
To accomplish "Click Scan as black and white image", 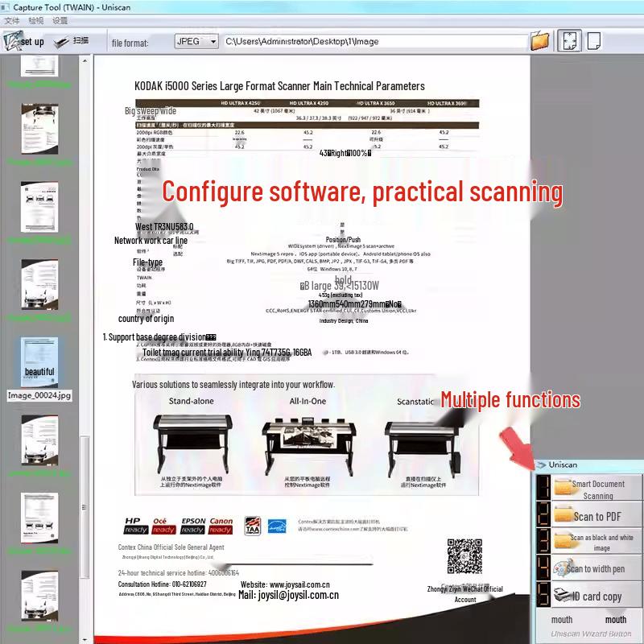I will pyautogui.click(x=597, y=542).
